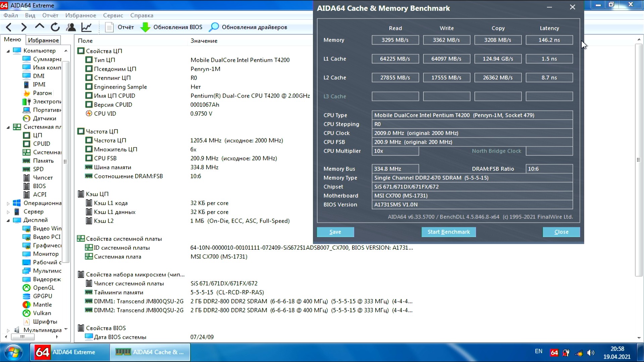The width and height of the screenshot is (644, 362).
Task: Click the Memory Read result field
Action: [x=395, y=40]
